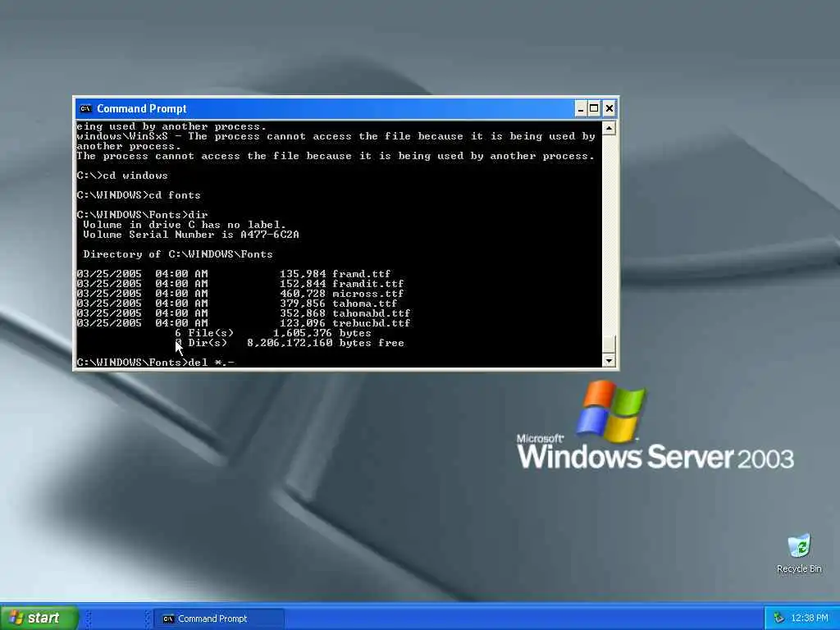The width and height of the screenshot is (840, 630).
Task: Click the Command Prompt scrollbar thumb
Action: [x=609, y=344]
